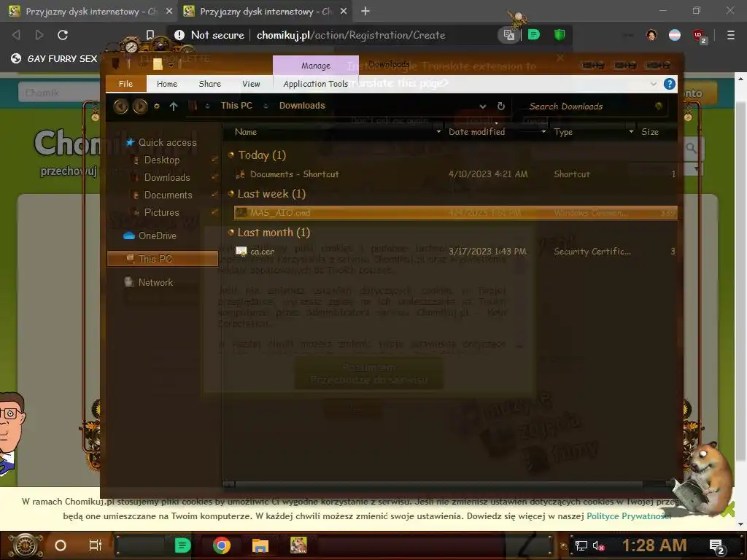Open Desktop in navigation pane
This screenshot has height=560, width=747.
point(162,160)
